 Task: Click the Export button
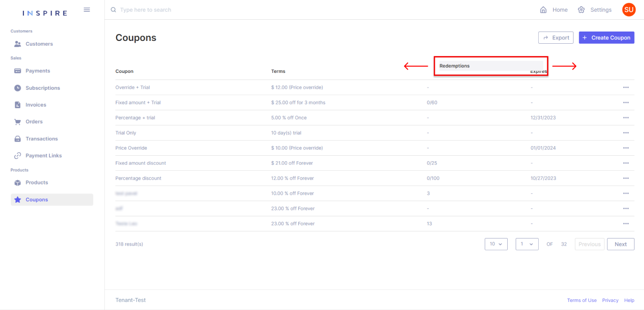coord(556,38)
